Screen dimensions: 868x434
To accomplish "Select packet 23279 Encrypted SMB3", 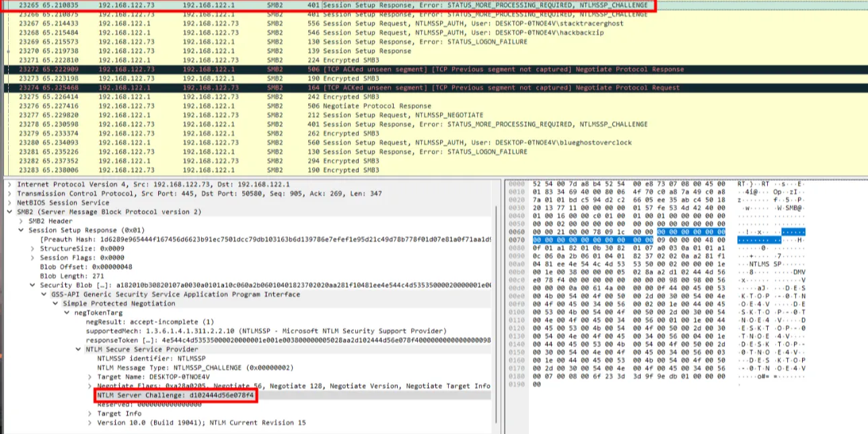I will point(434,133).
